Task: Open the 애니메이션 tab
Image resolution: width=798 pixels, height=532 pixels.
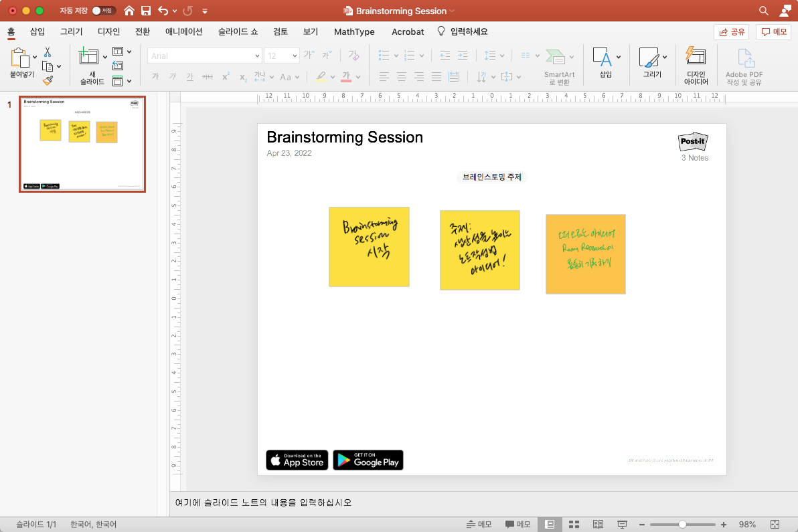Action: point(183,31)
